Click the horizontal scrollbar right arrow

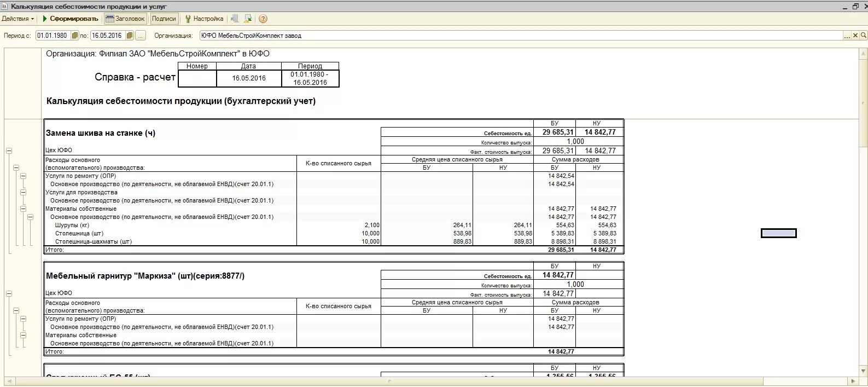point(853,381)
